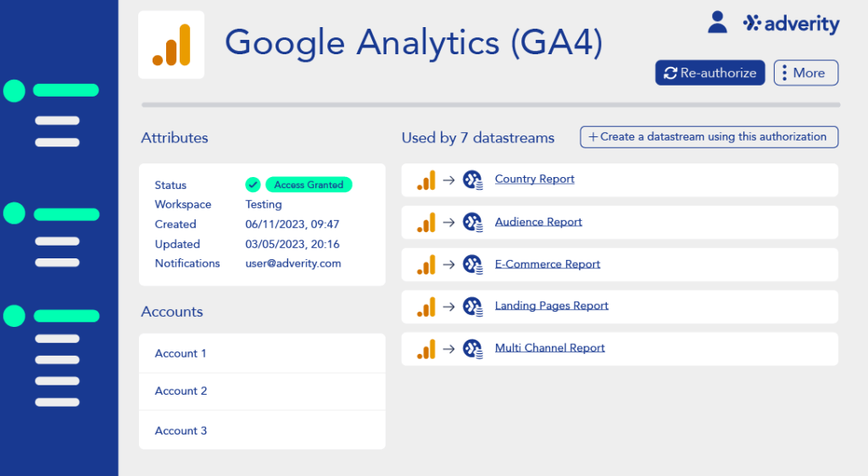The image size is (868, 476).
Task: Create a datastream using this authorization
Action: [x=709, y=137]
